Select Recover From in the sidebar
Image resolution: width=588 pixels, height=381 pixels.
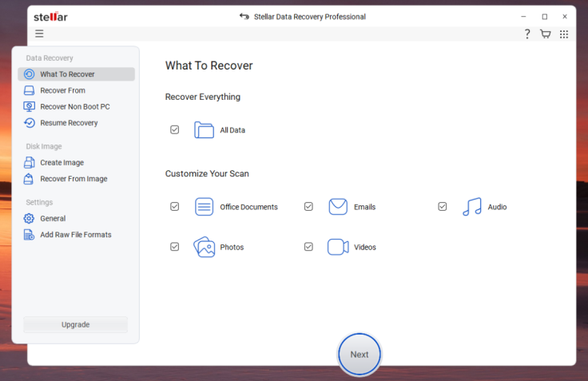62,90
